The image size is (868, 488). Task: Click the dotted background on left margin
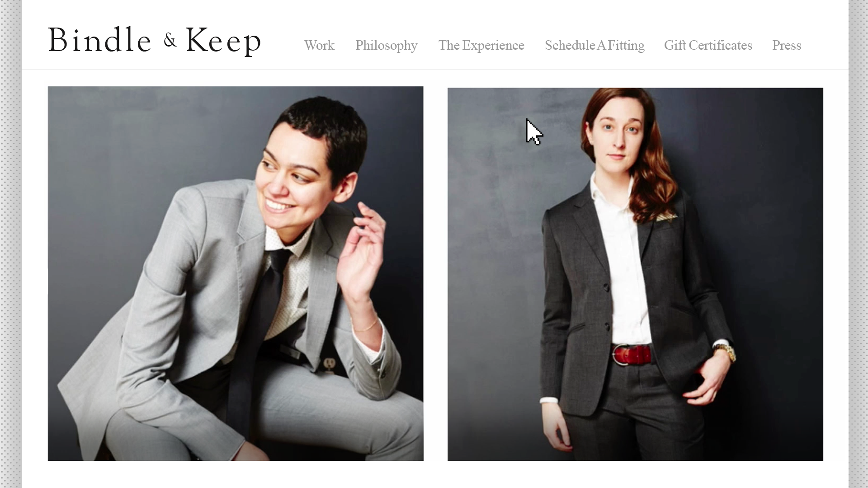tap(10, 244)
